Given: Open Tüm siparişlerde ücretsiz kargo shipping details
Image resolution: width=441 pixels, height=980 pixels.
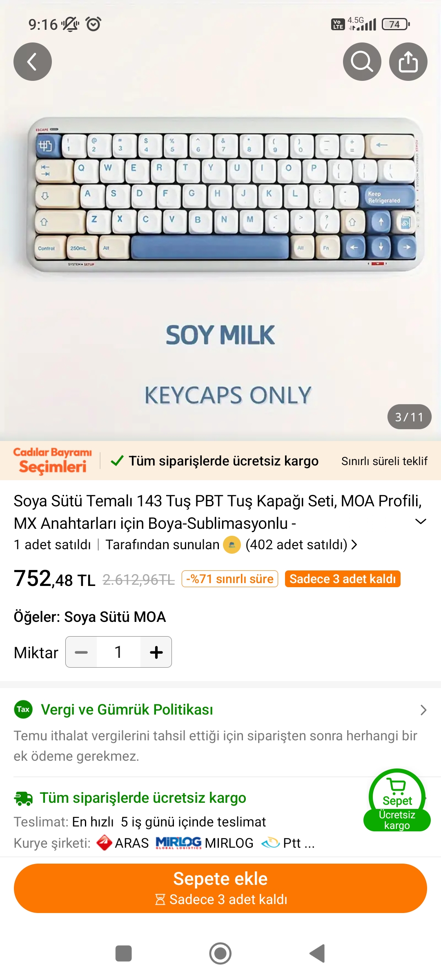Looking at the screenshot, I should (143, 798).
